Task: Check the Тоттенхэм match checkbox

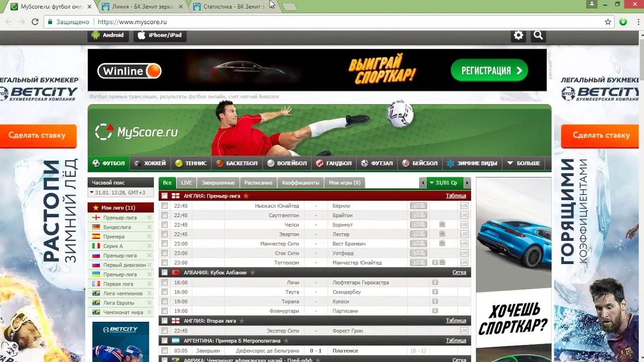Action: pyautogui.click(x=165, y=262)
